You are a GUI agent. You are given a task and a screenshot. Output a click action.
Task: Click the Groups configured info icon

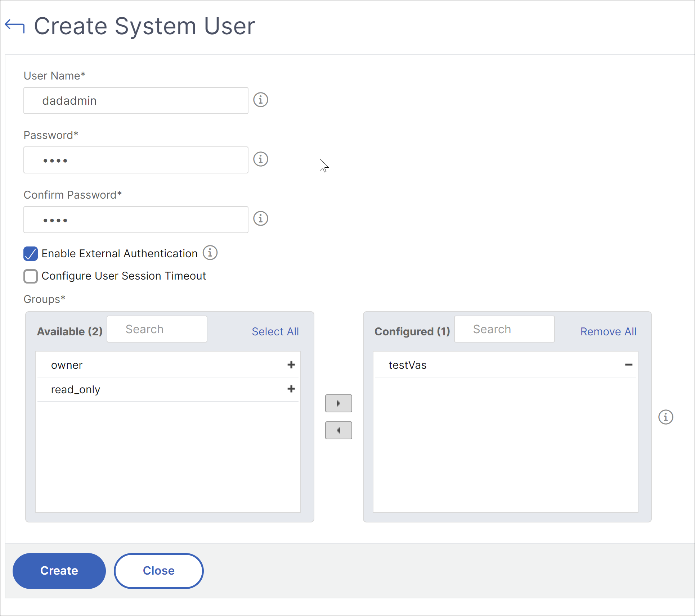pos(667,416)
